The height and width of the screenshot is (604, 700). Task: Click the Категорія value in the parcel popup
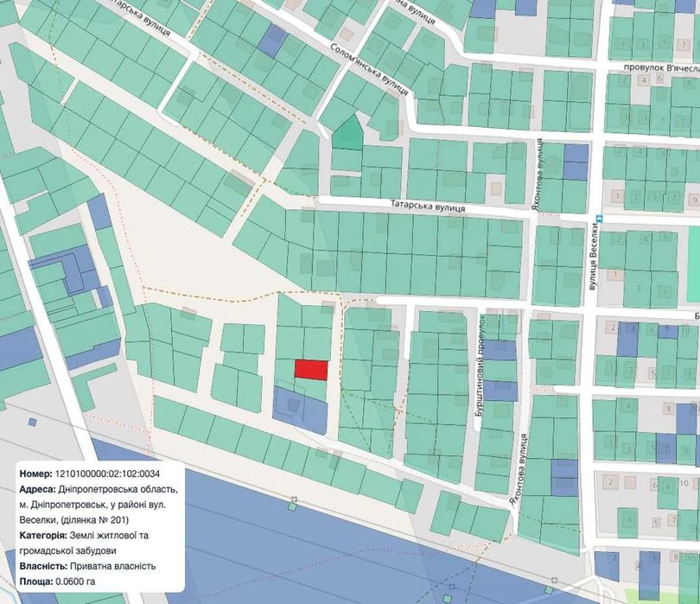84,543
